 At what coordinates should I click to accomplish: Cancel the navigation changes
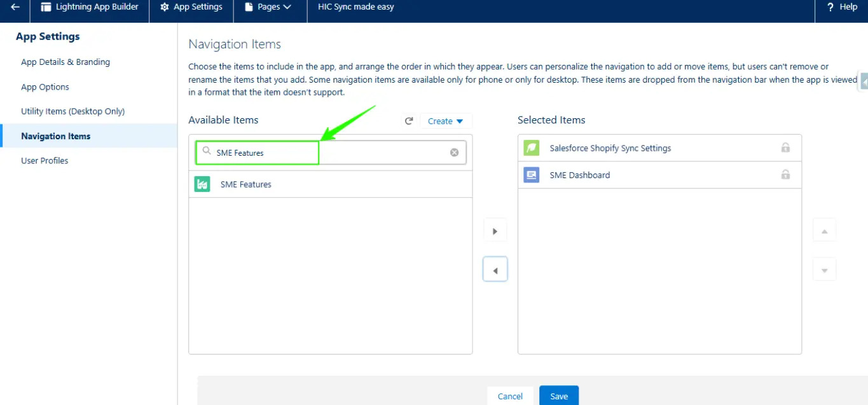pyautogui.click(x=510, y=396)
